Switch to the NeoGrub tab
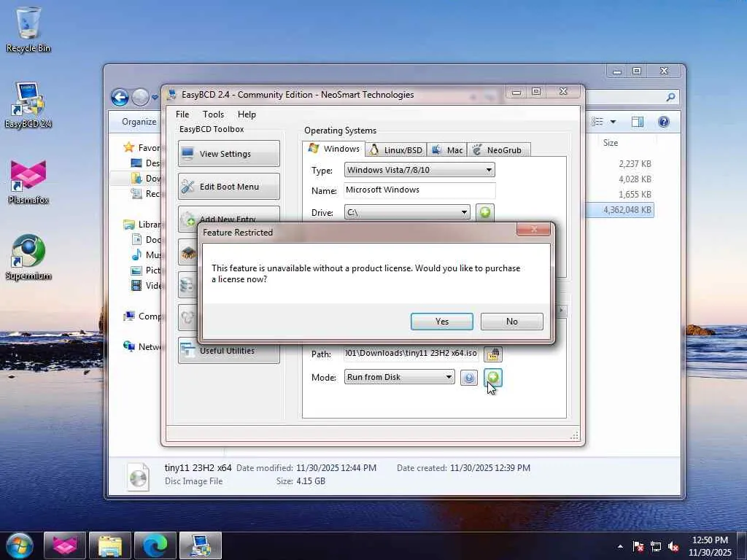Viewport: 747px width, 560px height. tap(499, 150)
